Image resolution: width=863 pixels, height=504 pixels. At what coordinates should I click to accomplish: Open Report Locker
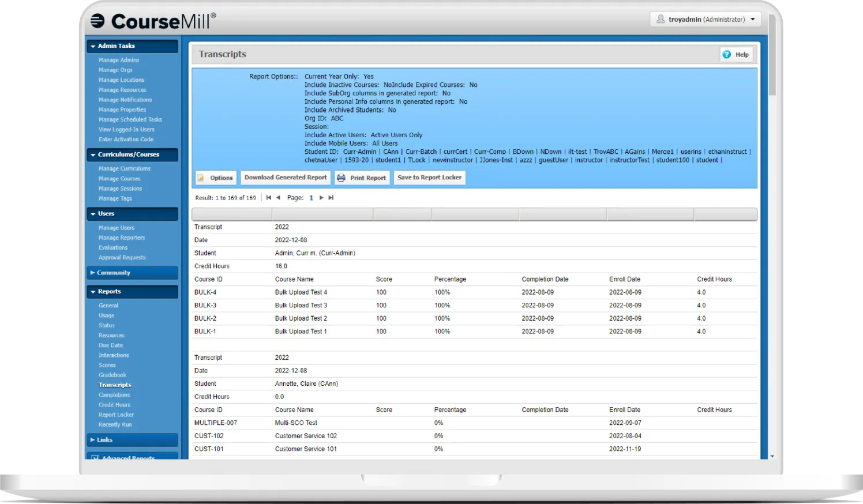[116, 415]
